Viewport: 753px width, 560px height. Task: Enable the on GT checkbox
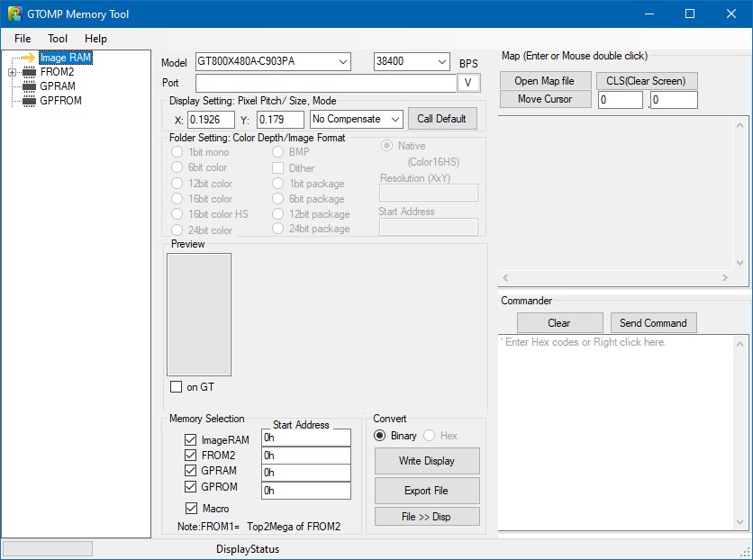[177, 387]
